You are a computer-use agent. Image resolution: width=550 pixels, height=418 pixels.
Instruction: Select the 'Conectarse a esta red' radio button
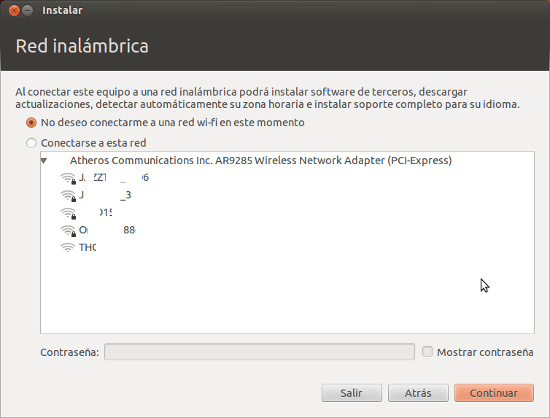31,143
